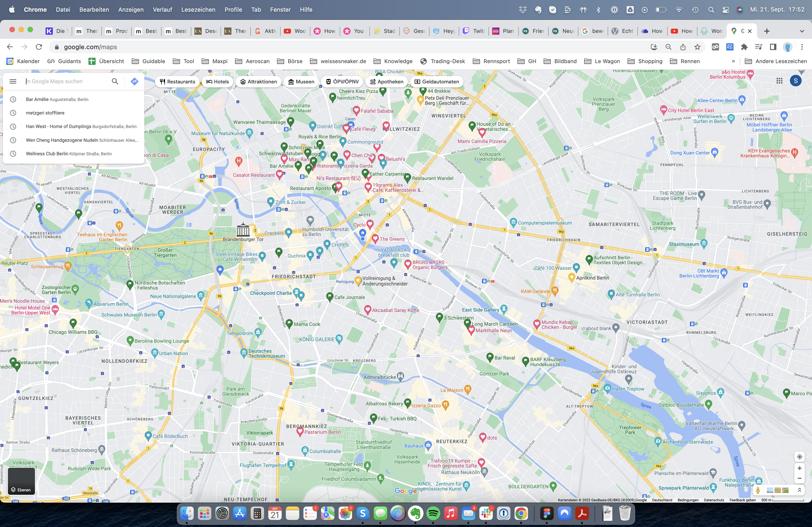The width and height of the screenshot is (812, 527).
Task: Open Spotify from the Dock
Action: tap(433, 513)
